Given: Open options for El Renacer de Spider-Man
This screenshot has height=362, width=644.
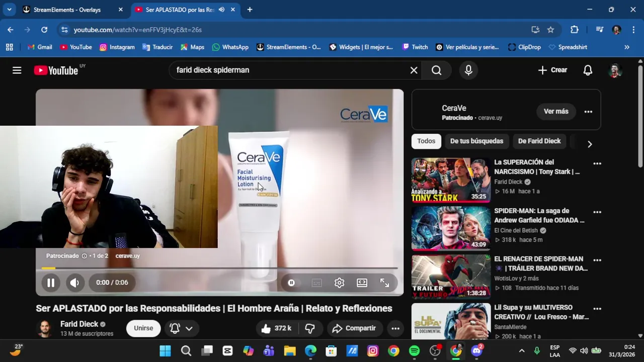Looking at the screenshot, I should (597, 260).
